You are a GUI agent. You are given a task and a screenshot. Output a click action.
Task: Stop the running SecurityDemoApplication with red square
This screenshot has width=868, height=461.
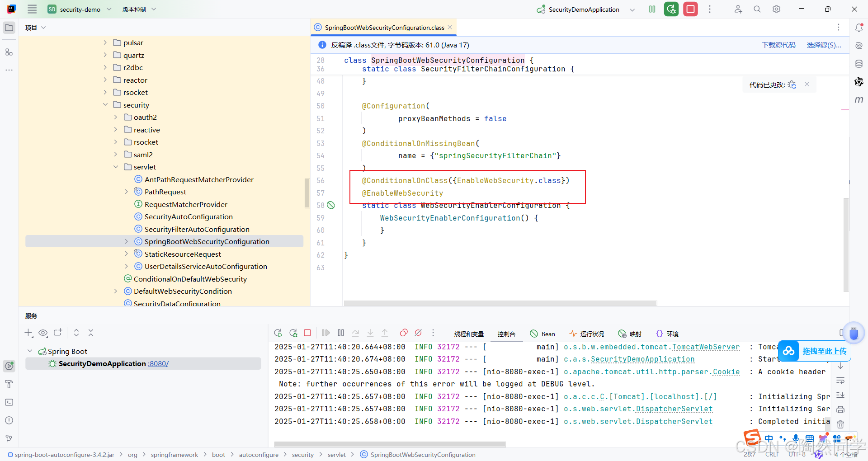[x=308, y=333]
